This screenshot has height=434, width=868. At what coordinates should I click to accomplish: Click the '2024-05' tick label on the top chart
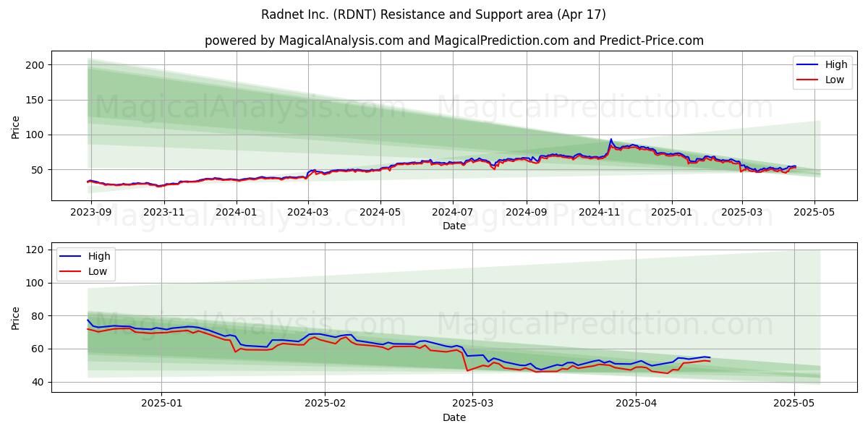click(x=380, y=211)
